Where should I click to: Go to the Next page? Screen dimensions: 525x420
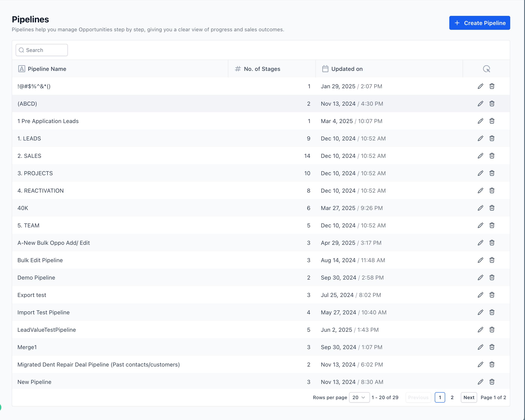469,397
